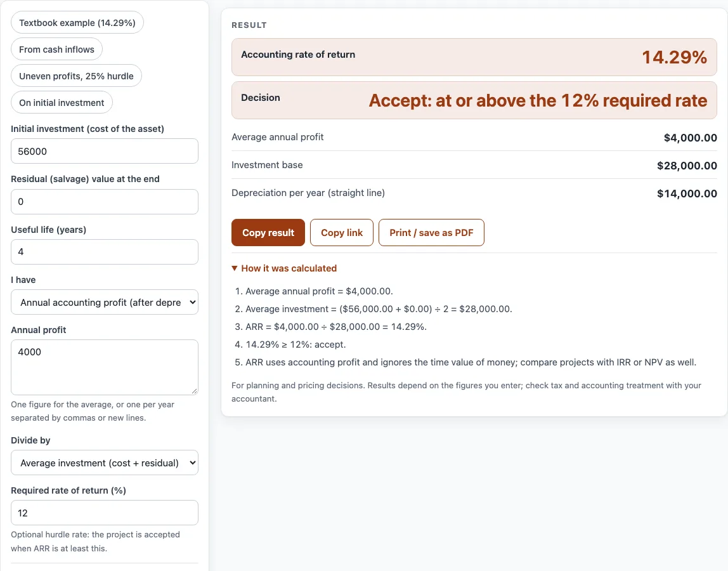
Task: Click the ARR = $4,000.00 ÷ $28,000.00 step
Action: click(336, 327)
